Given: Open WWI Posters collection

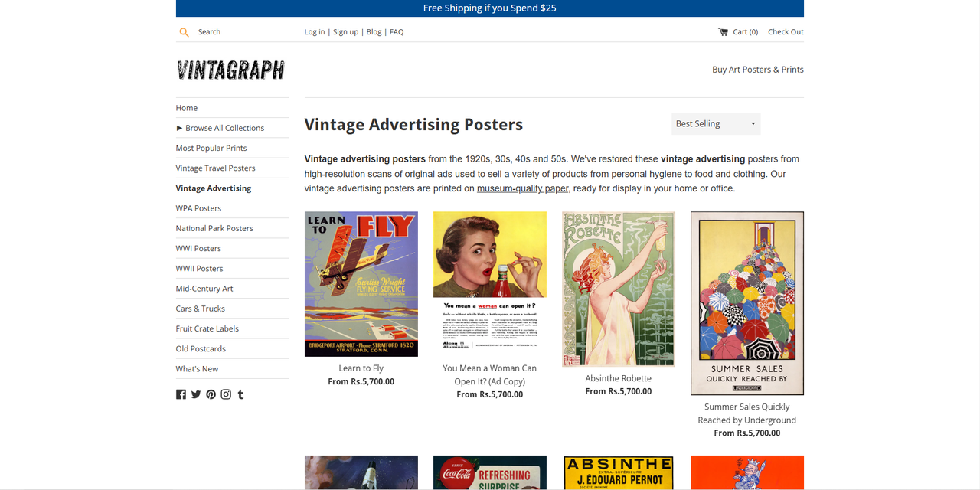Looking at the screenshot, I should pos(198,248).
